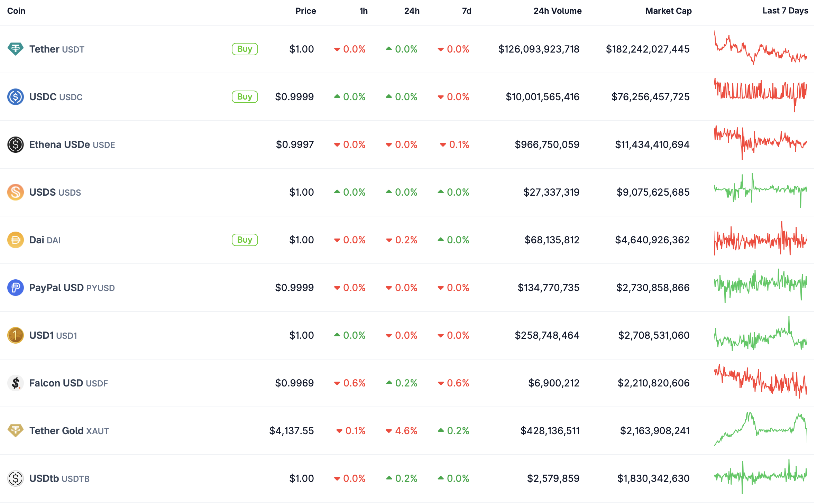
Task: Click the PayPal USD coin icon
Action: [16, 288]
